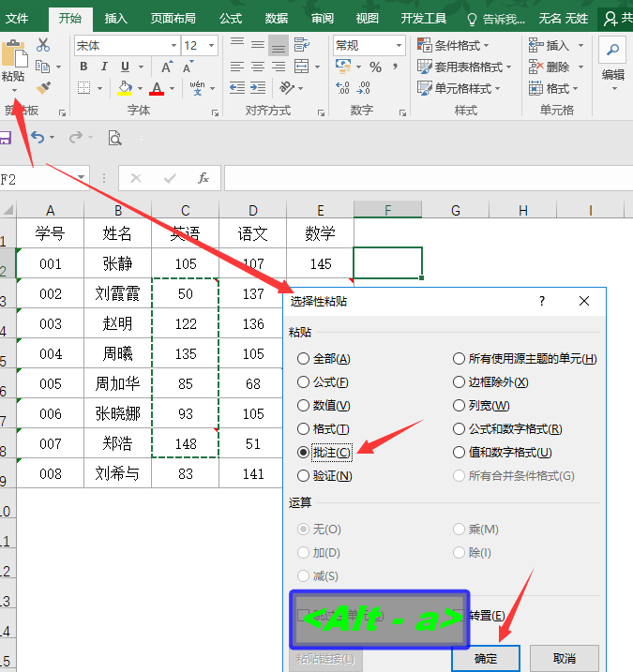633x672 pixels.
Task: Switch to the 插入 tab
Action: coord(115,19)
